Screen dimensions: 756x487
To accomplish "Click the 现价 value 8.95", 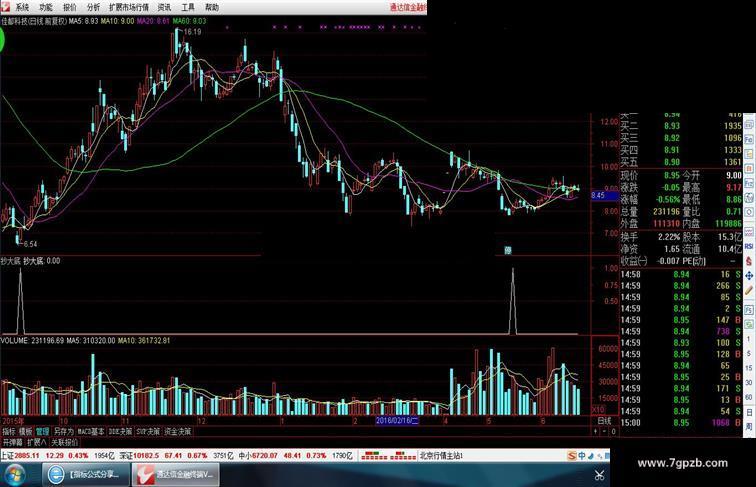I will pyautogui.click(x=672, y=176).
